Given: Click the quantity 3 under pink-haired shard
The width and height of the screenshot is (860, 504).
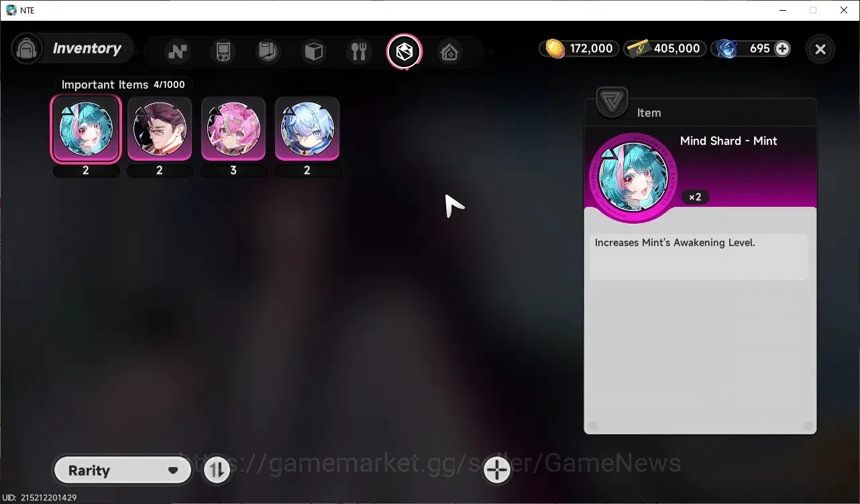Looking at the screenshot, I should click(233, 170).
